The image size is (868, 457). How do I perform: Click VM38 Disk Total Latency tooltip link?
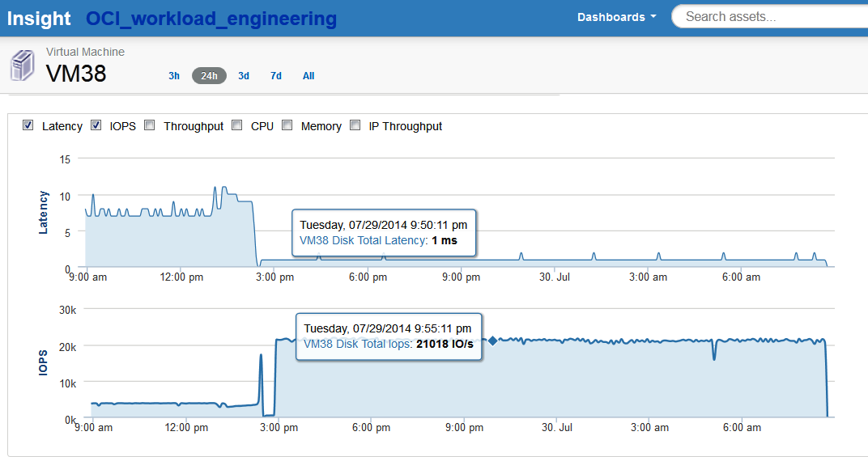coord(362,240)
